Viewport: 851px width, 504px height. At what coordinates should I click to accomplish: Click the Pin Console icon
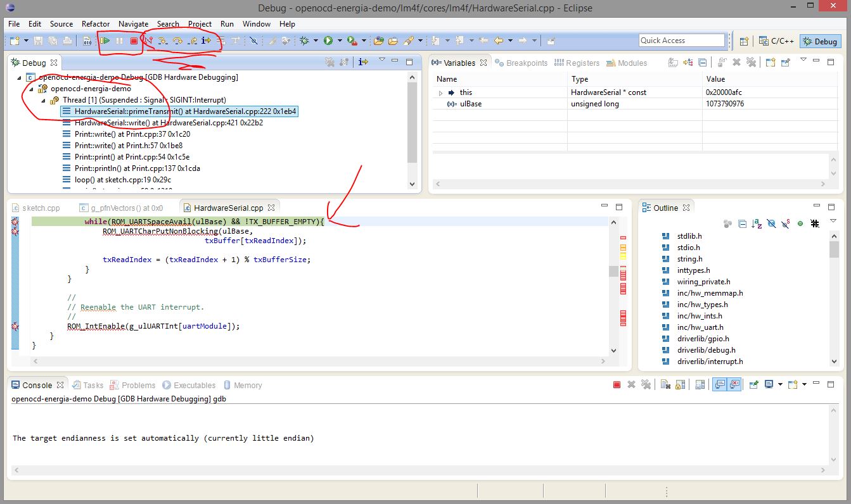point(753,384)
